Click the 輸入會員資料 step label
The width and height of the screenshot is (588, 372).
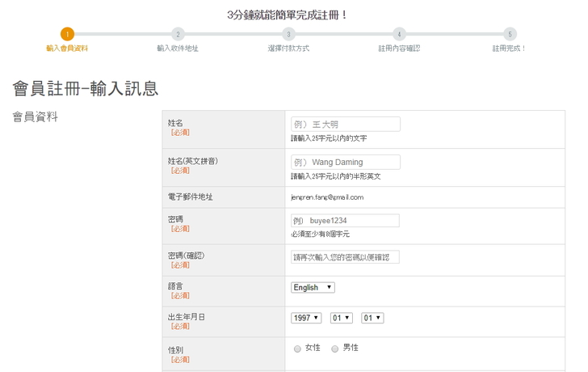pos(67,49)
